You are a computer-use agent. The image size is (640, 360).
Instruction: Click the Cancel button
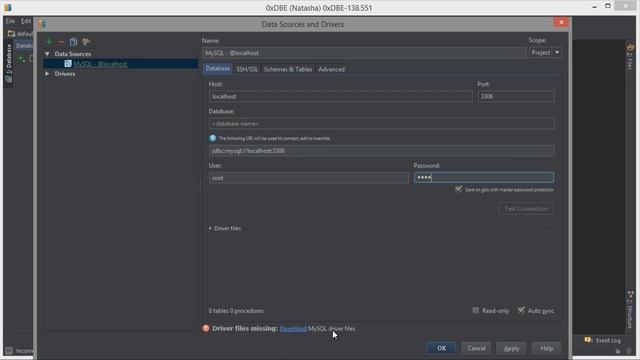476,348
